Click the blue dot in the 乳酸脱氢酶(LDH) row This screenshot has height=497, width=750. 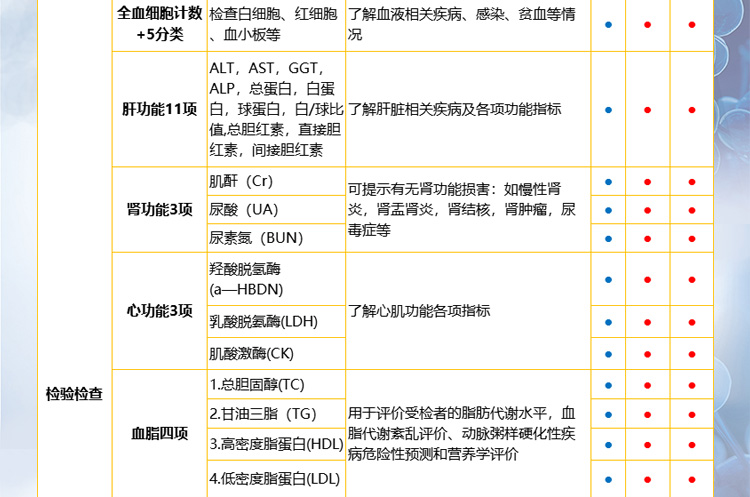[608, 321]
